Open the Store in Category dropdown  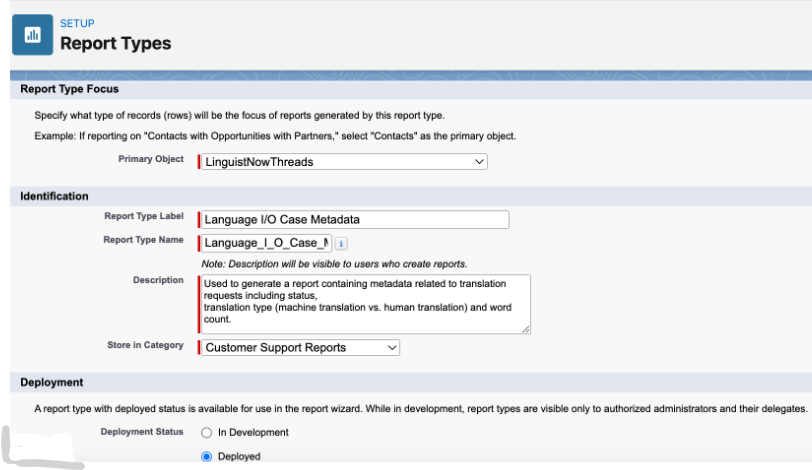(300, 347)
